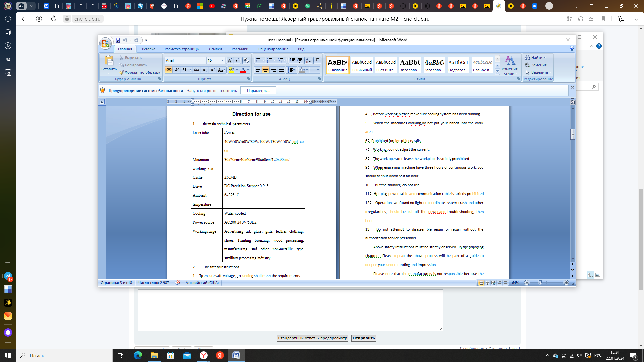Expand the font size 16 dropdown

[222, 60]
